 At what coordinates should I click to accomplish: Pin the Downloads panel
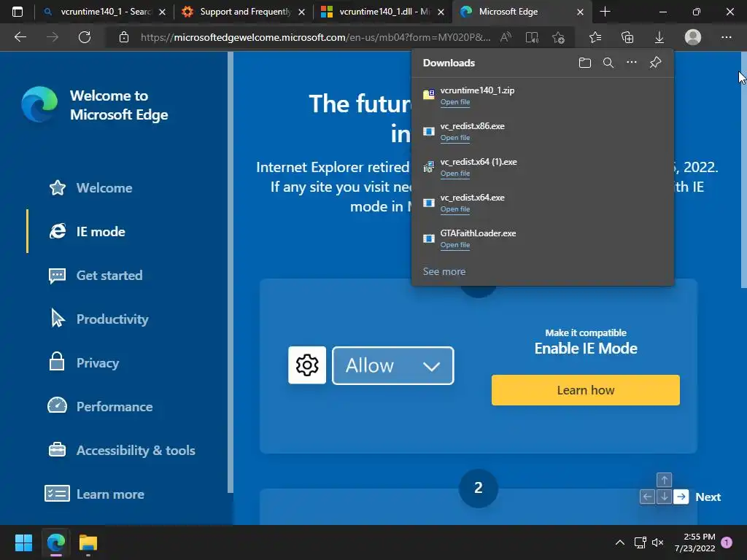[x=656, y=63]
